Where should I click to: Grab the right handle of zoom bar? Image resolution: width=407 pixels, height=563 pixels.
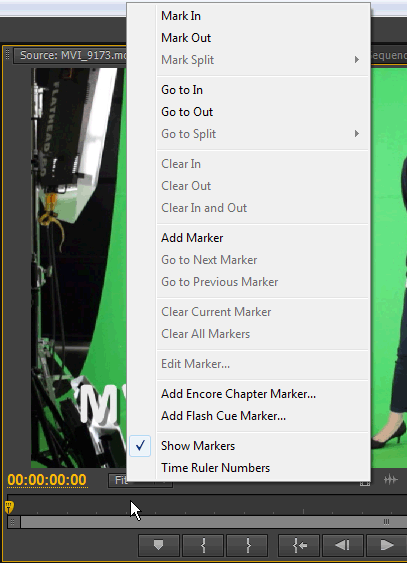click(x=386, y=522)
